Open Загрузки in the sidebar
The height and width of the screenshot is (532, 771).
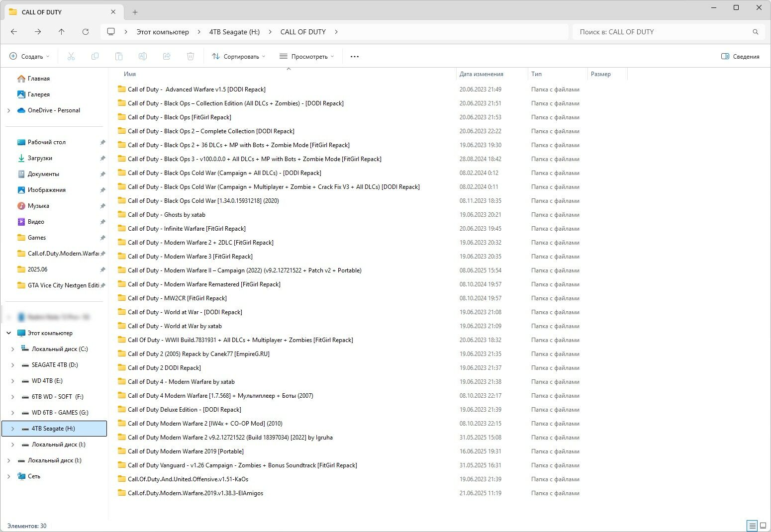[x=40, y=158]
